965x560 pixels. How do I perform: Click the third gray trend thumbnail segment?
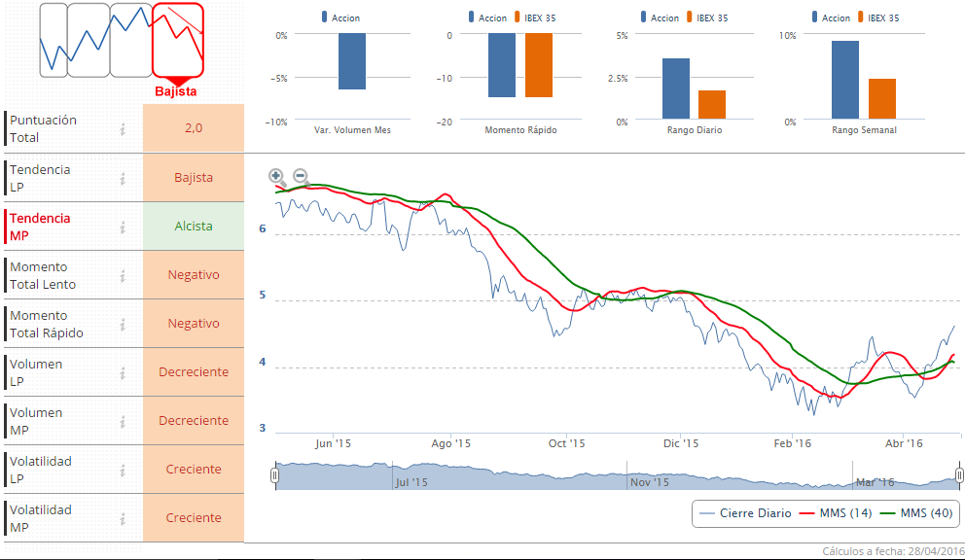[x=131, y=40]
